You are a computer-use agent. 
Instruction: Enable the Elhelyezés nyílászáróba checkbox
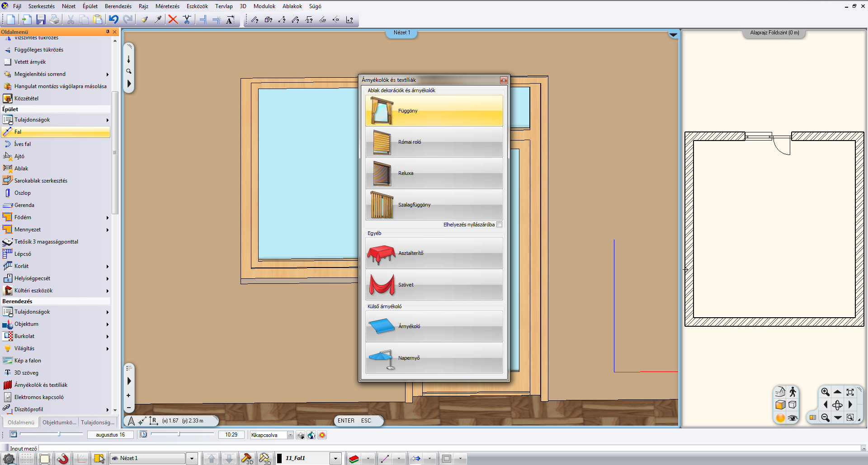[x=500, y=225]
